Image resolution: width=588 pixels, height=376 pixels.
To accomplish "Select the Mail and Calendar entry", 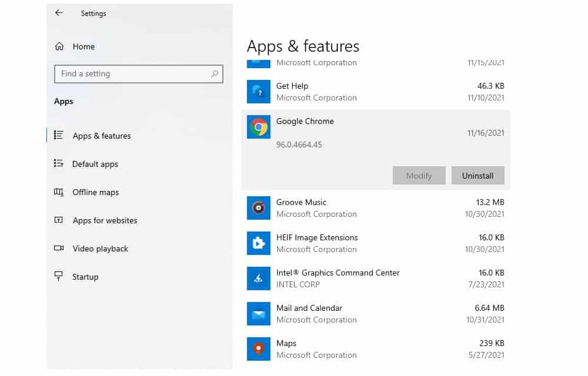I will pyautogui.click(x=375, y=314).
